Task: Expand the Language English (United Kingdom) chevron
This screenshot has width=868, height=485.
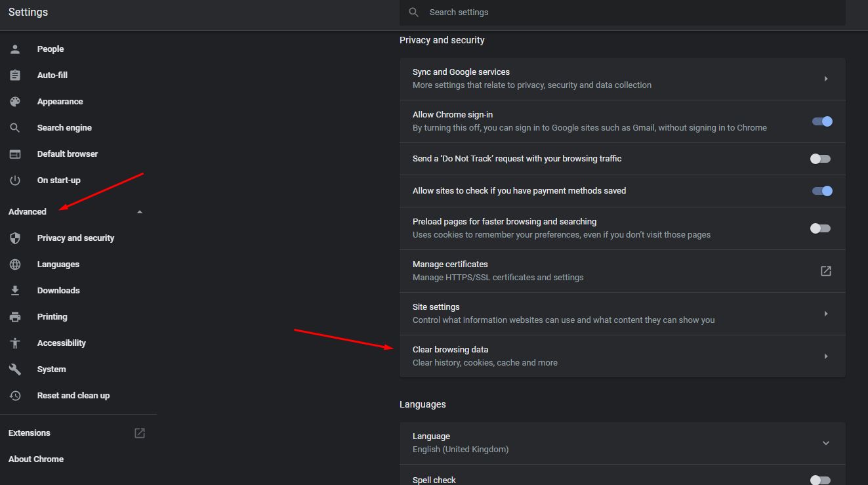Action: point(826,443)
